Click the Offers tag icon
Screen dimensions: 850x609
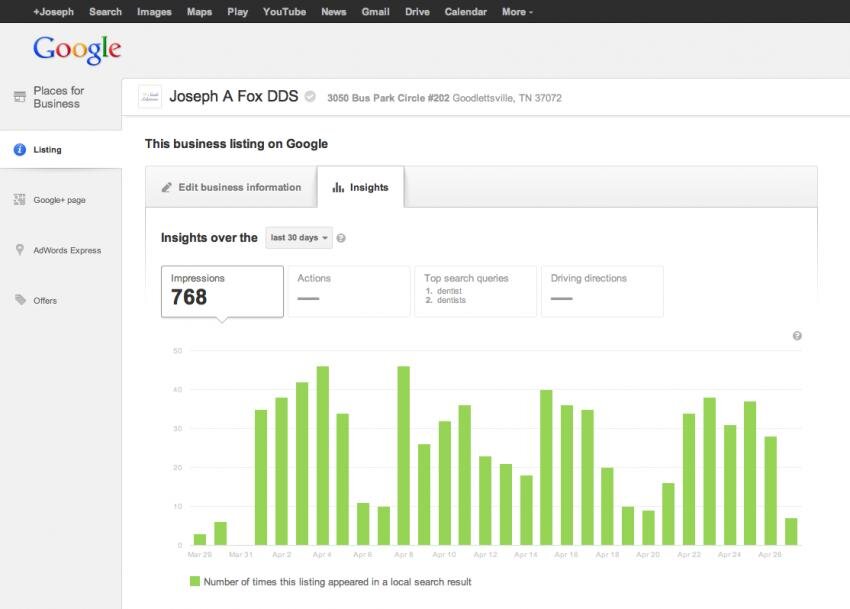[x=20, y=299]
